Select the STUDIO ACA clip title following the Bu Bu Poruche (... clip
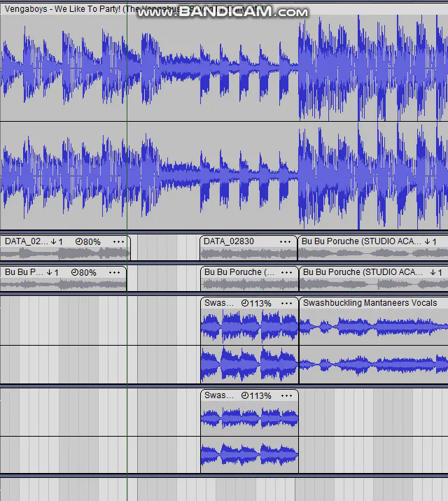 pyautogui.click(x=363, y=272)
